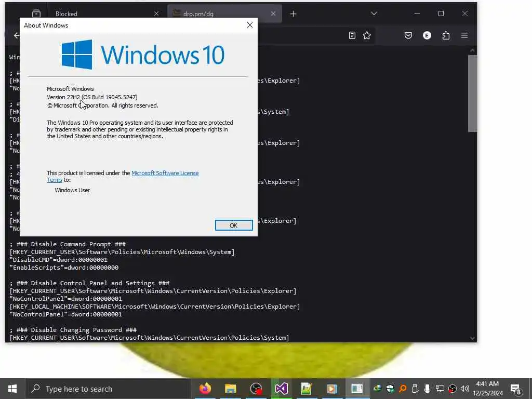Expand the list all tabs dropdown
532x399 pixels.
[374, 14]
